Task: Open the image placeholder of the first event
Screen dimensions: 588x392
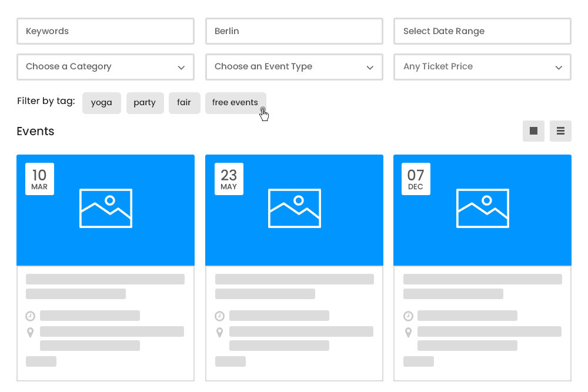Action: [x=106, y=208]
